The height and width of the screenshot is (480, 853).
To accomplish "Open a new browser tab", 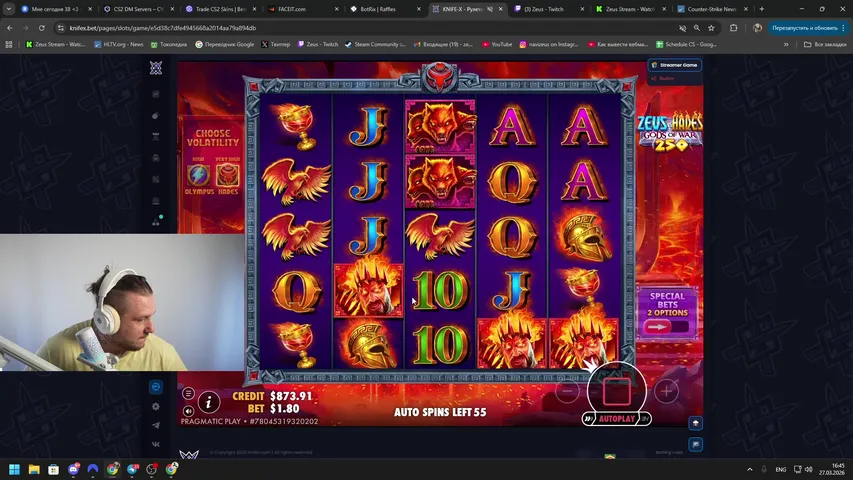I will pyautogui.click(x=762, y=9).
